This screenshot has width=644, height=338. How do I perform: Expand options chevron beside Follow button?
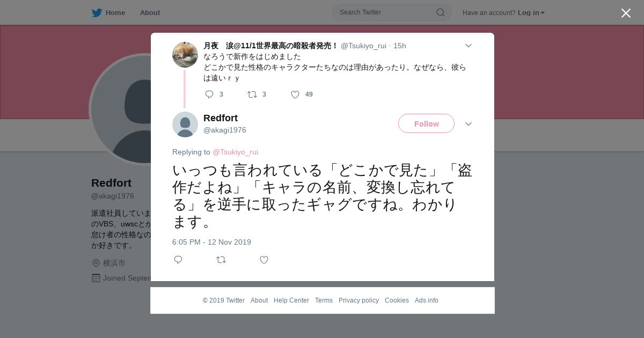coord(468,124)
